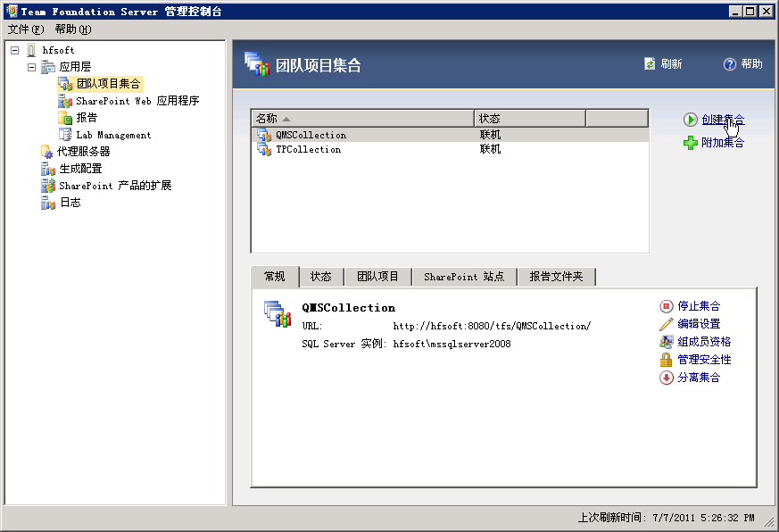Click the red stop icon for 停止集合
Screen dimensions: 779x532
coord(667,306)
